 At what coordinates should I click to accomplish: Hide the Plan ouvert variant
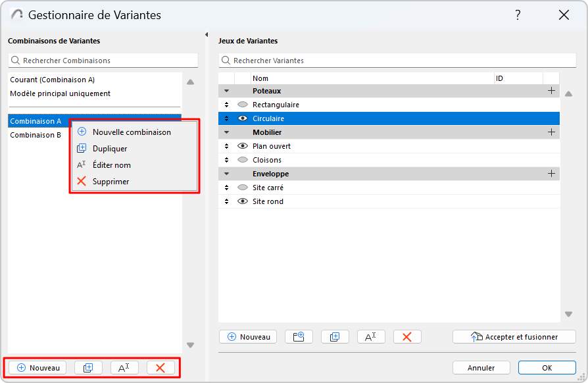[x=243, y=146]
